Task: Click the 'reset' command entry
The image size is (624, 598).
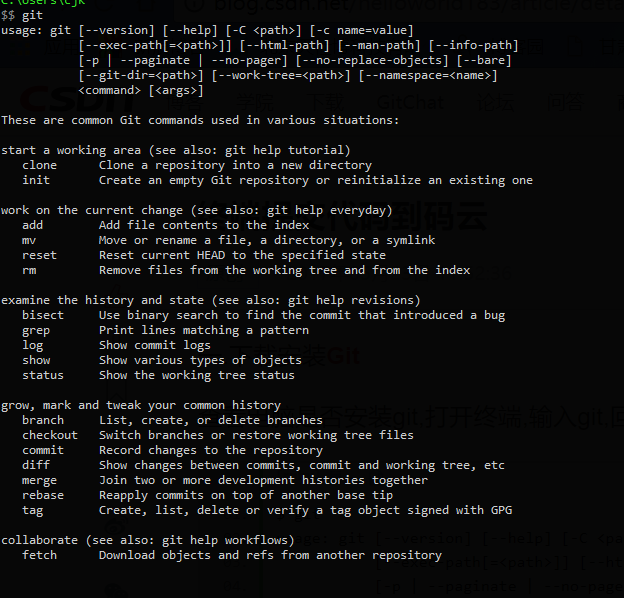Action: pyautogui.click(x=40, y=255)
